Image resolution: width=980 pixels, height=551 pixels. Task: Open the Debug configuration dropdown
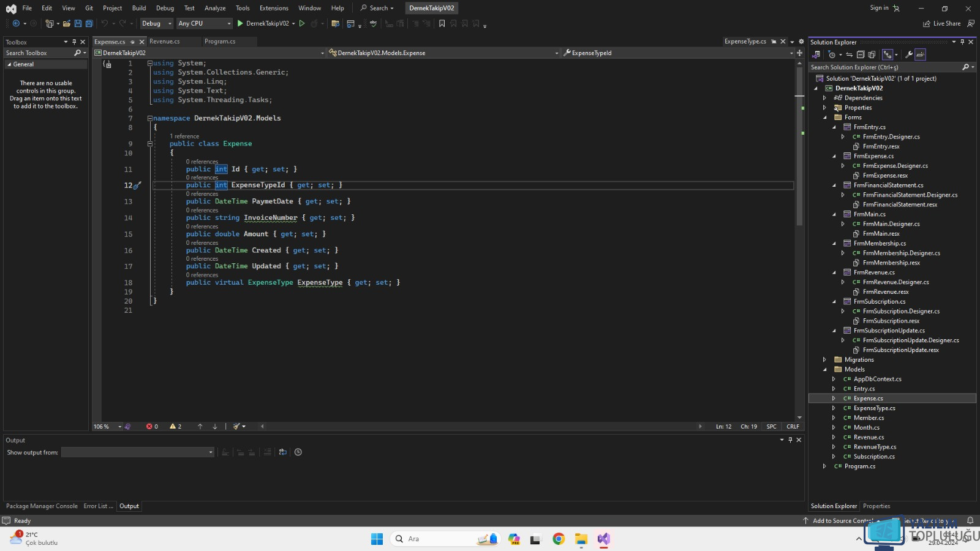point(157,23)
